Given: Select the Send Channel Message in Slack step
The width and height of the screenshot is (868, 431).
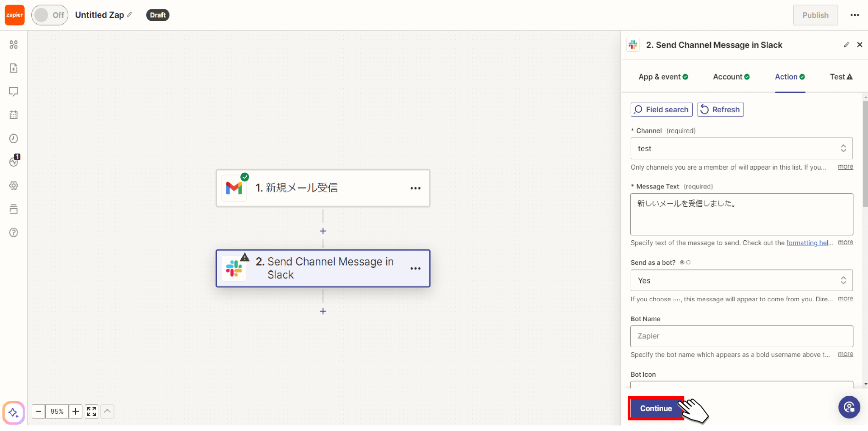Looking at the screenshot, I should coord(323,268).
